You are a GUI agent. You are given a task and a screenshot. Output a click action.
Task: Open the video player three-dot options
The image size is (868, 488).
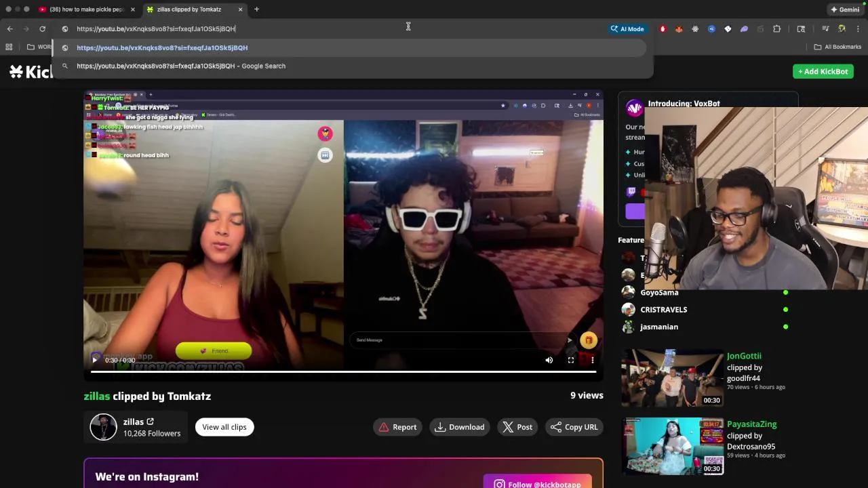coord(592,360)
